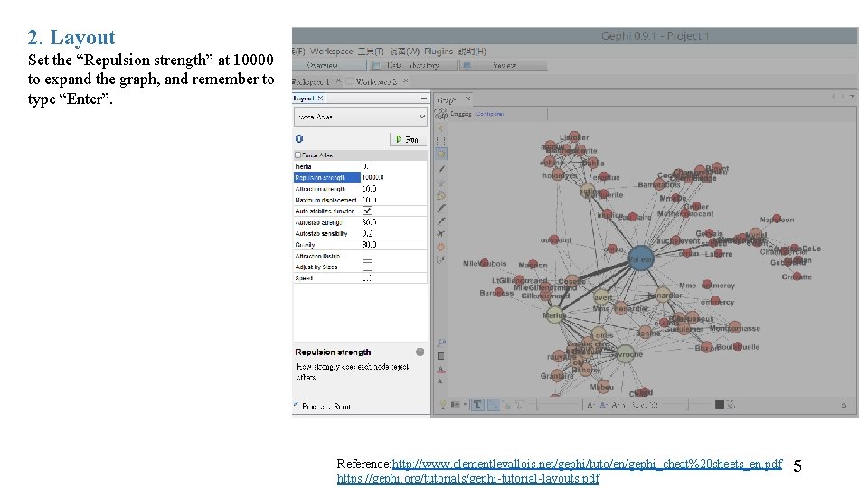Open the screenshot options dropdown arrow
This screenshot has height=488, width=868.
pos(463,405)
